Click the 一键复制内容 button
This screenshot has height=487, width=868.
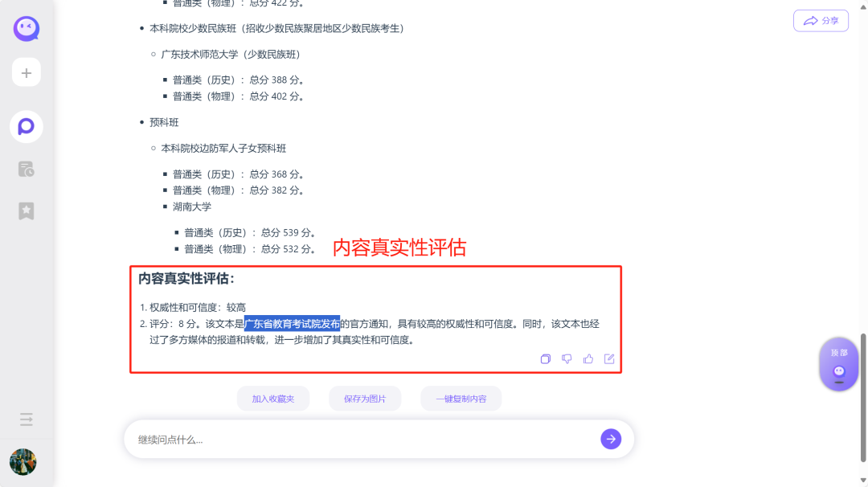pos(461,399)
